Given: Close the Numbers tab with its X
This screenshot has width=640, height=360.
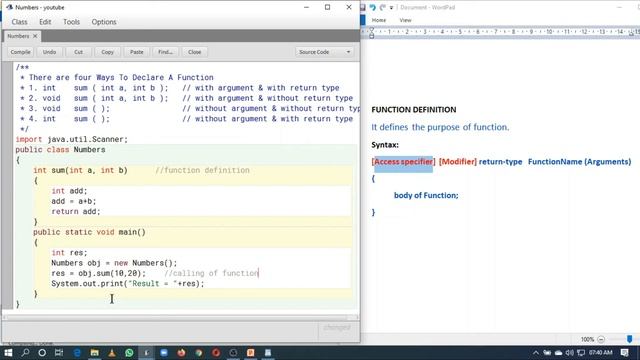Looking at the screenshot, I should (35, 36).
